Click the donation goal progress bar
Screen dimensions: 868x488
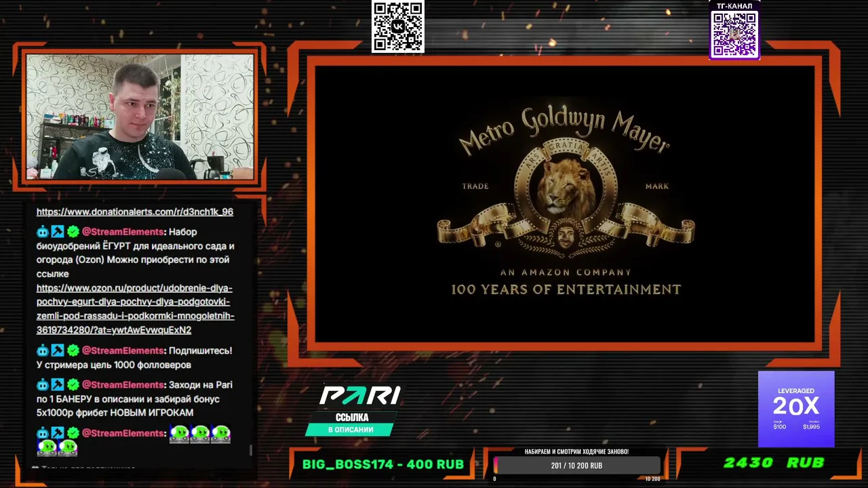pyautogui.click(x=576, y=466)
